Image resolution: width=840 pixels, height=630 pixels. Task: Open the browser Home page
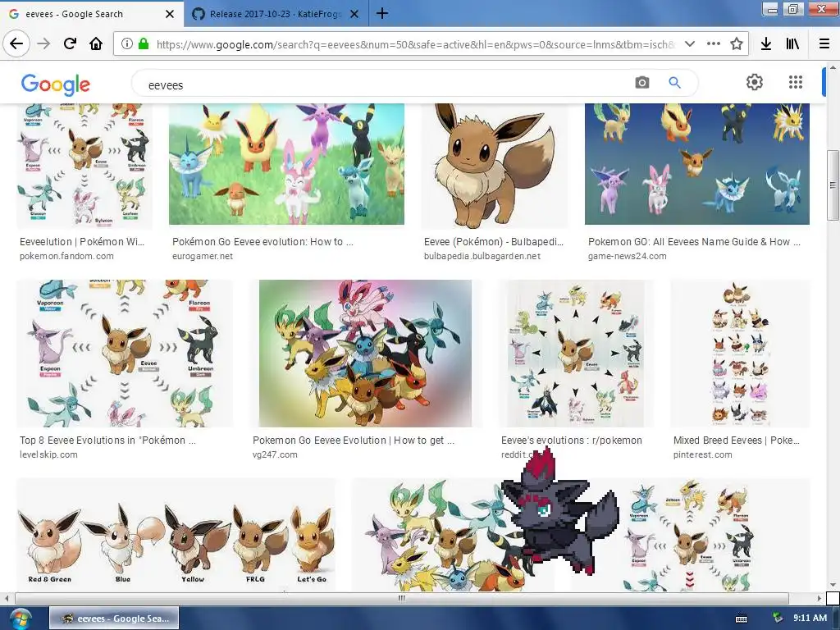click(96, 43)
